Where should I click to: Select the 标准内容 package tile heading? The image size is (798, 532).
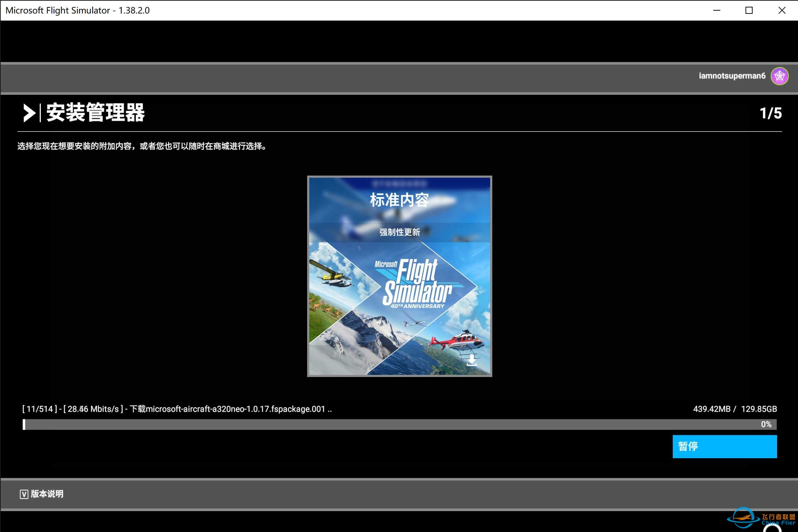point(399,200)
